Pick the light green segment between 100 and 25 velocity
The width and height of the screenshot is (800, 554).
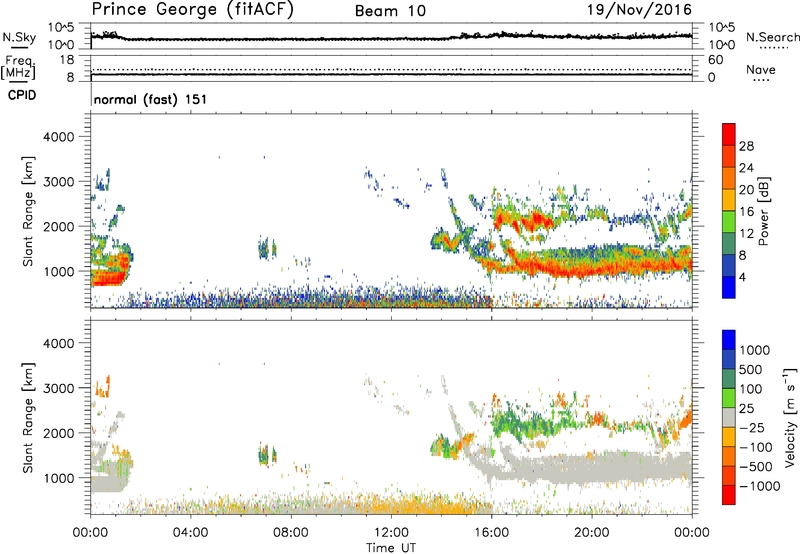coord(729,398)
